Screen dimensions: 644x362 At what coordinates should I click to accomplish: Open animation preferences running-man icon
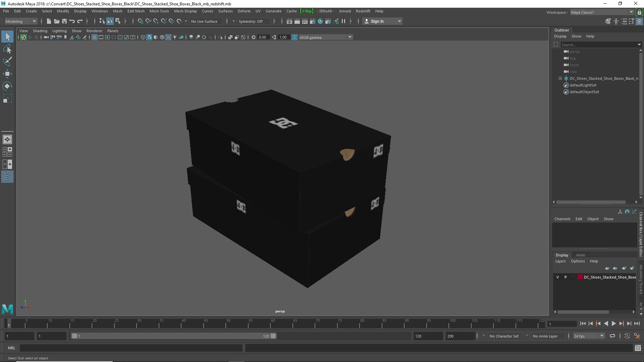pos(637,336)
